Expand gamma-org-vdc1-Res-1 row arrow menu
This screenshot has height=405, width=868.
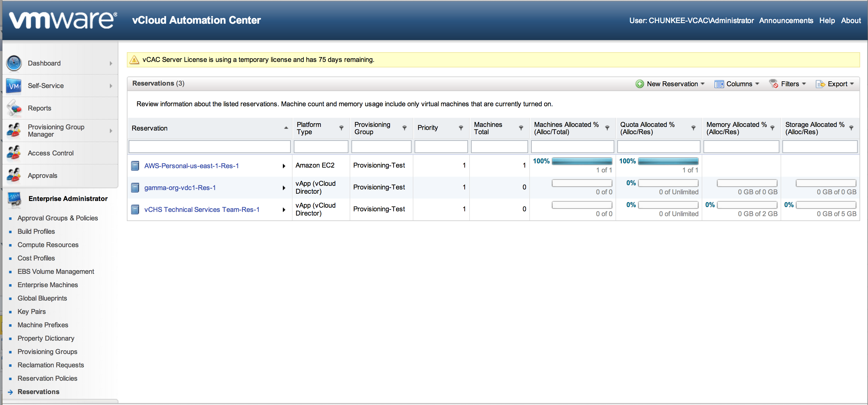pyautogui.click(x=284, y=188)
